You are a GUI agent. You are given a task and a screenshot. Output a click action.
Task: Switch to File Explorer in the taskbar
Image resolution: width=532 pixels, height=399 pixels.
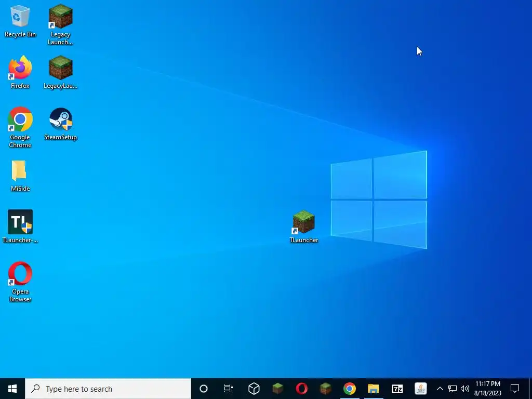tap(373, 389)
